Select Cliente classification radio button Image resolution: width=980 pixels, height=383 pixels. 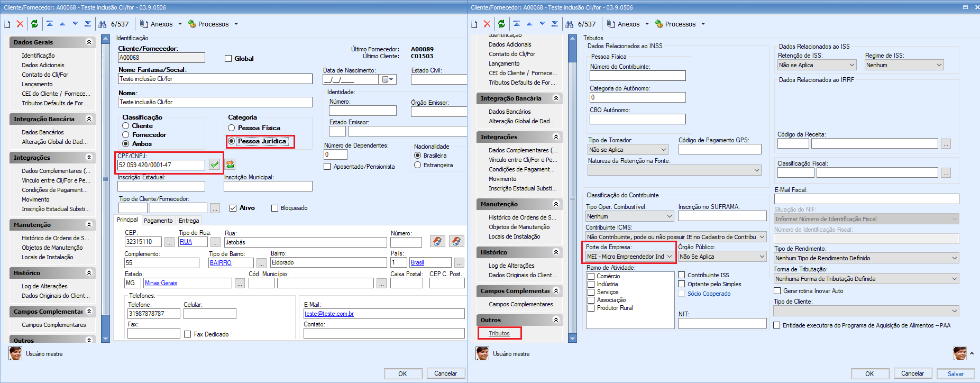click(x=126, y=126)
